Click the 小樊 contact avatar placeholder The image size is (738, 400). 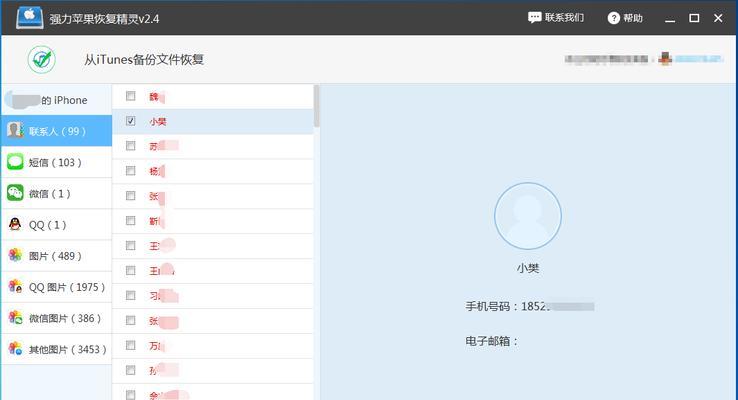528,216
